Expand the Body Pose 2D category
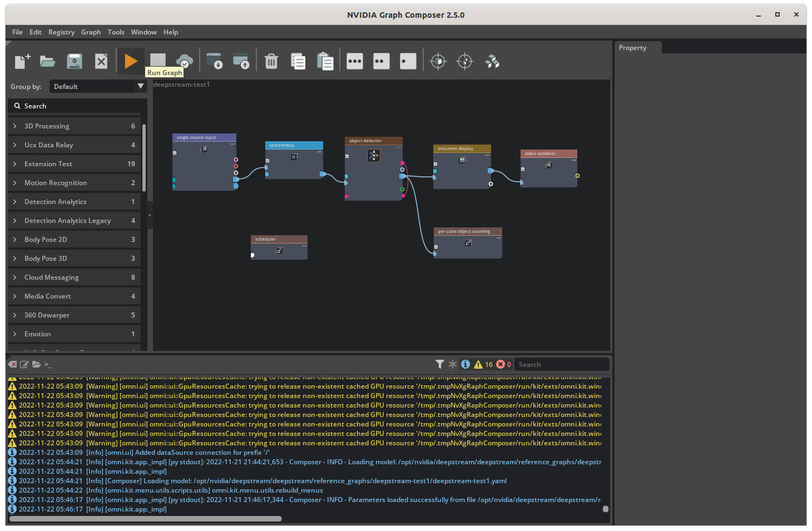The width and height of the screenshot is (812, 531). (x=74, y=240)
